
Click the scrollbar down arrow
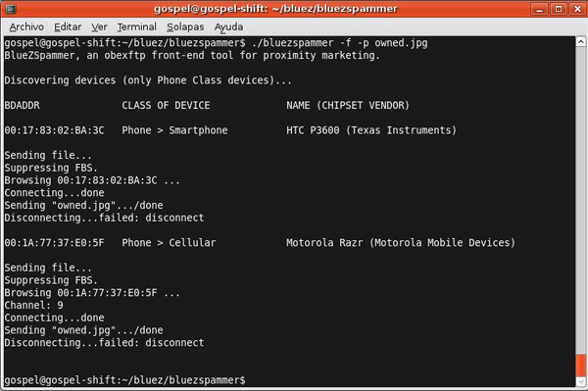(581, 381)
